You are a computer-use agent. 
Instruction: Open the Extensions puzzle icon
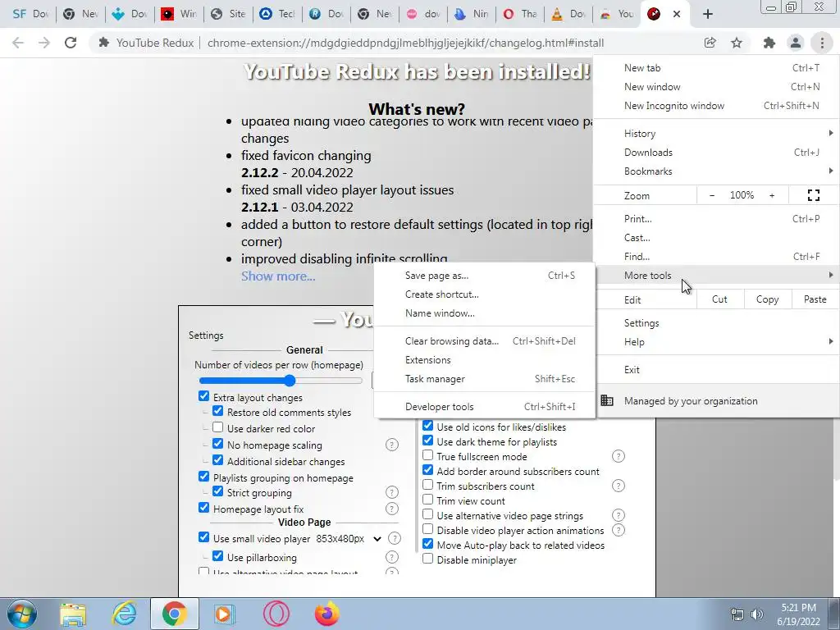769,43
